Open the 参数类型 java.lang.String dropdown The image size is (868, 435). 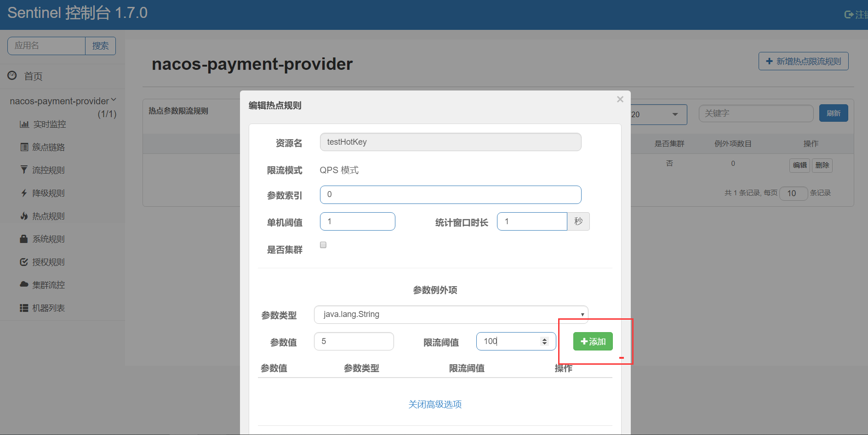click(451, 315)
